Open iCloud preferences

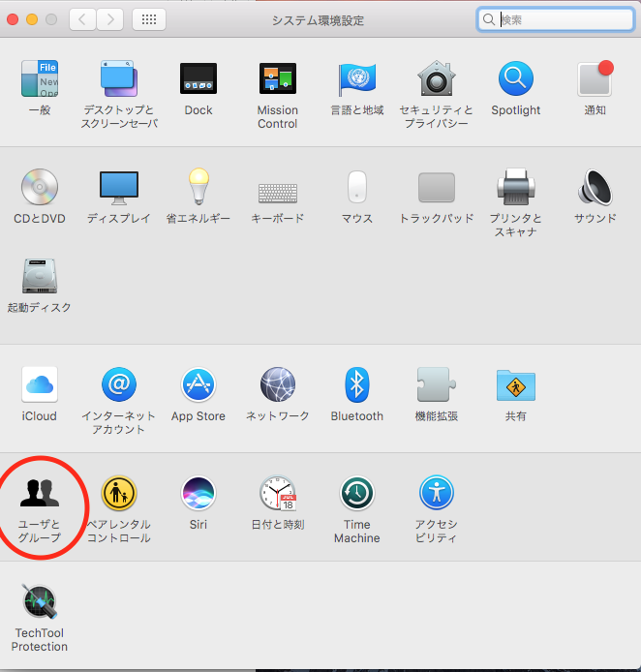click(40, 384)
